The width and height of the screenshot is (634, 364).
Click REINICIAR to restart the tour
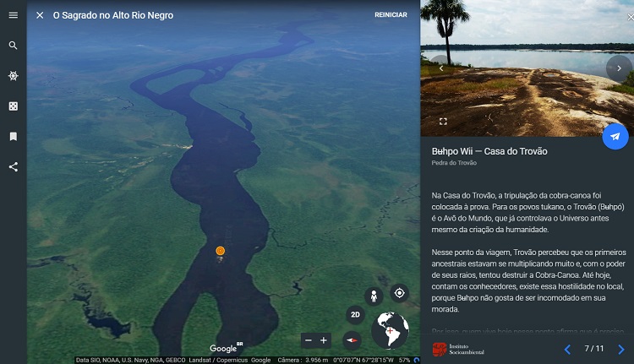click(x=391, y=15)
